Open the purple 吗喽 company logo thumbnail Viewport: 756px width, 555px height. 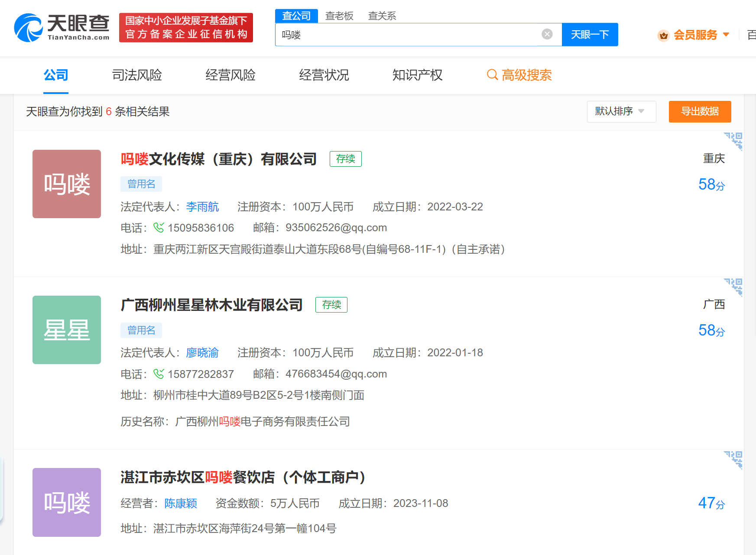coord(67,502)
